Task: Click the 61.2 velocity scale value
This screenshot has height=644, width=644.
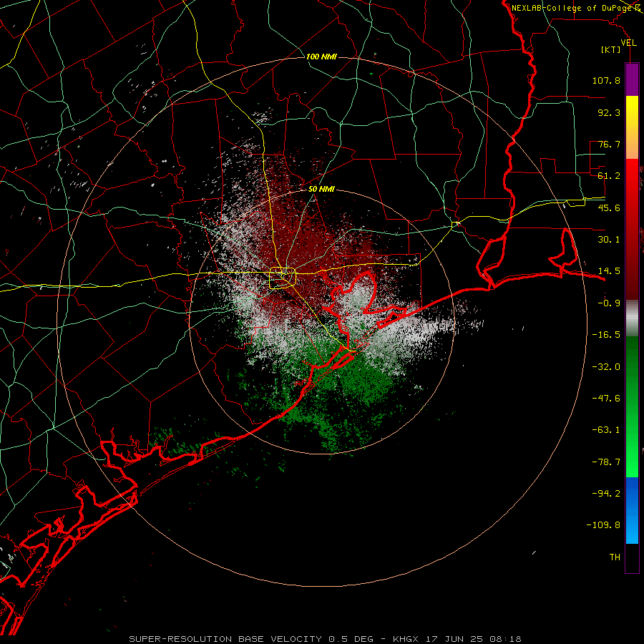Action: point(609,176)
